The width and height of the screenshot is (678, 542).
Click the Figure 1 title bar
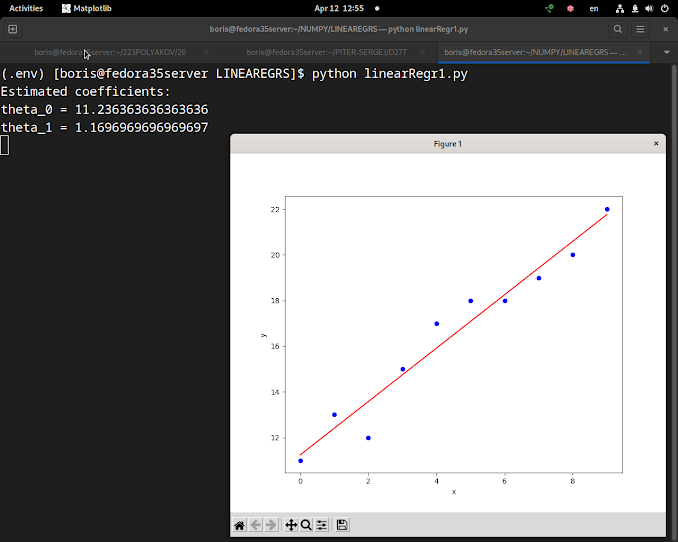(x=448, y=144)
